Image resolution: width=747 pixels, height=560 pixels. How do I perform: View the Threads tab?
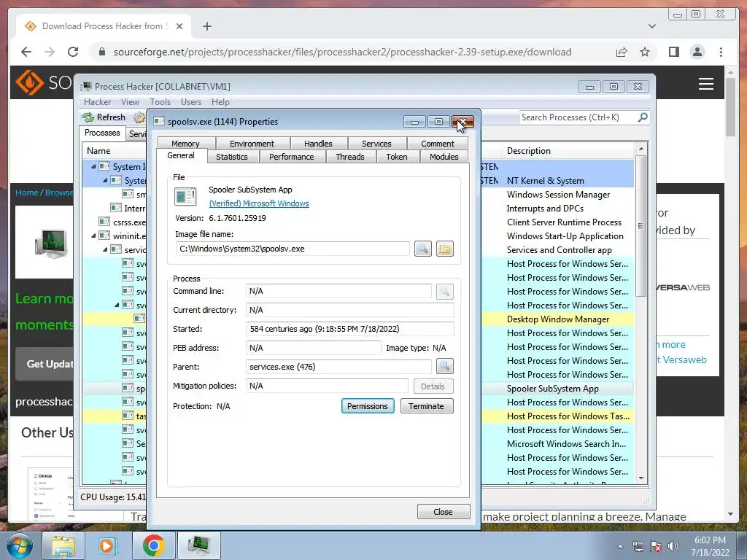(x=350, y=157)
